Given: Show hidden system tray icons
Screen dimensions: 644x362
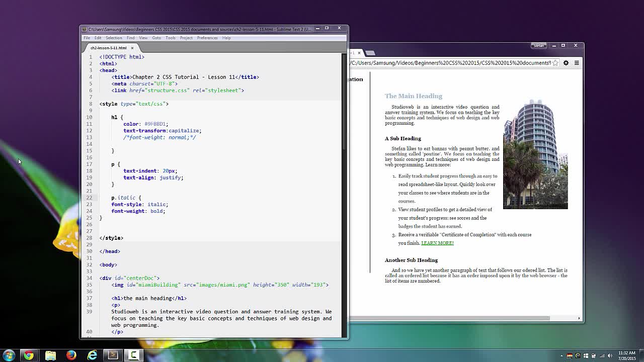Looking at the screenshot, I should click(x=561, y=356).
